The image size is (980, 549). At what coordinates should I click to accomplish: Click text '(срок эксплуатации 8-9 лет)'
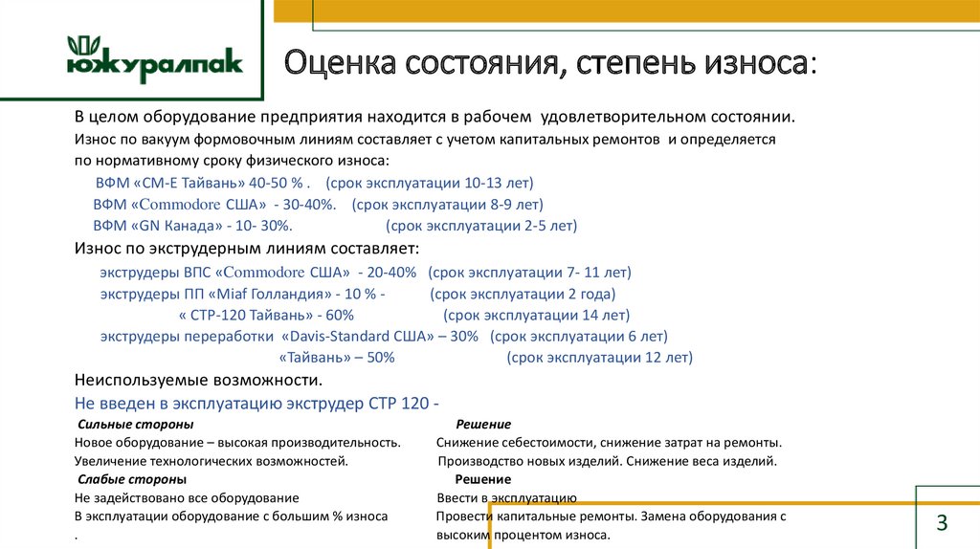448,205
